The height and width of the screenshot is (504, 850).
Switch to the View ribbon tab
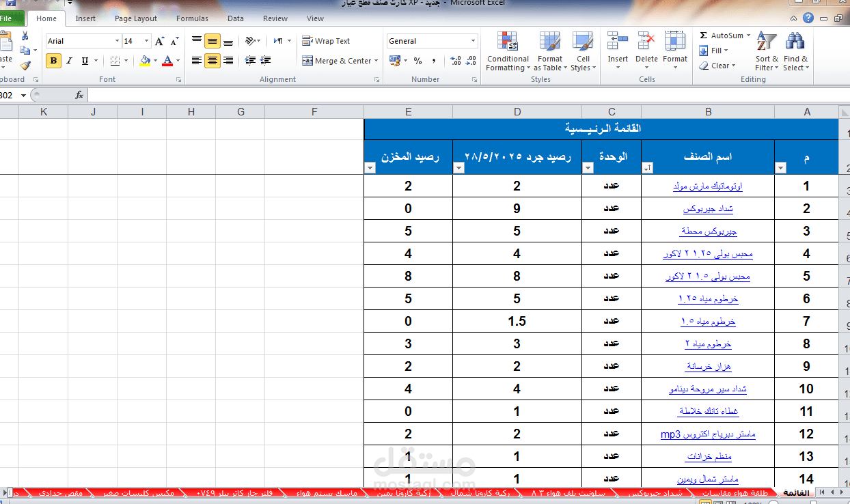pos(316,18)
